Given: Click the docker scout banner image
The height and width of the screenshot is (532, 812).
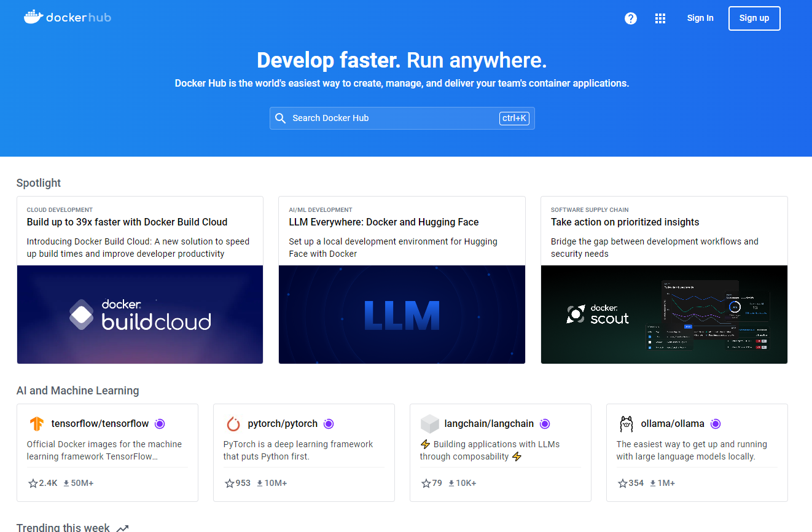Looking at the screenshot, I should (x=664, y=315).
